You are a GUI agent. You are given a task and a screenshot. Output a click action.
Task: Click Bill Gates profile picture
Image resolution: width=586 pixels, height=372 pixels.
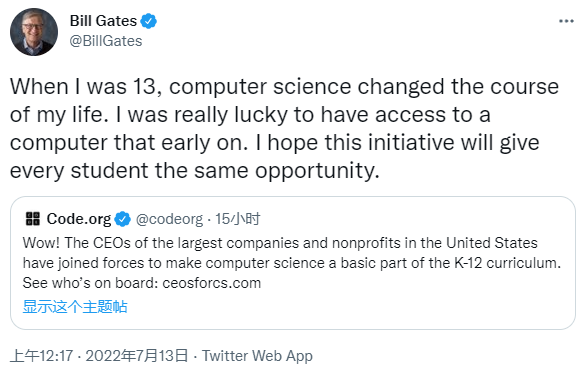point(34,32)
